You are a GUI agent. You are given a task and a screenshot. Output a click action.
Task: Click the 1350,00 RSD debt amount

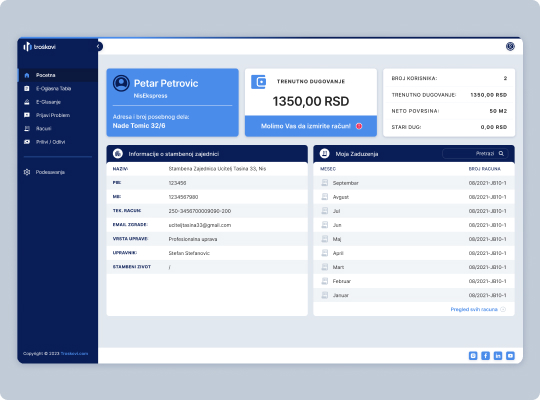click(311, 101)
